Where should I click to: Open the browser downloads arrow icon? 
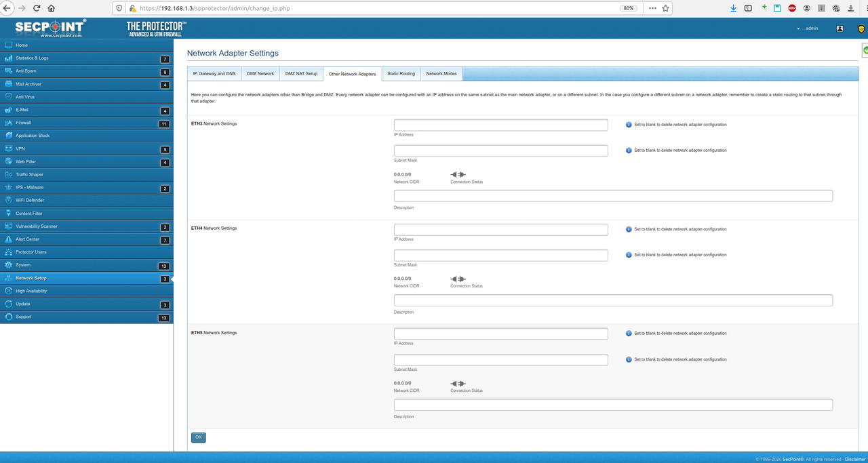733,8
